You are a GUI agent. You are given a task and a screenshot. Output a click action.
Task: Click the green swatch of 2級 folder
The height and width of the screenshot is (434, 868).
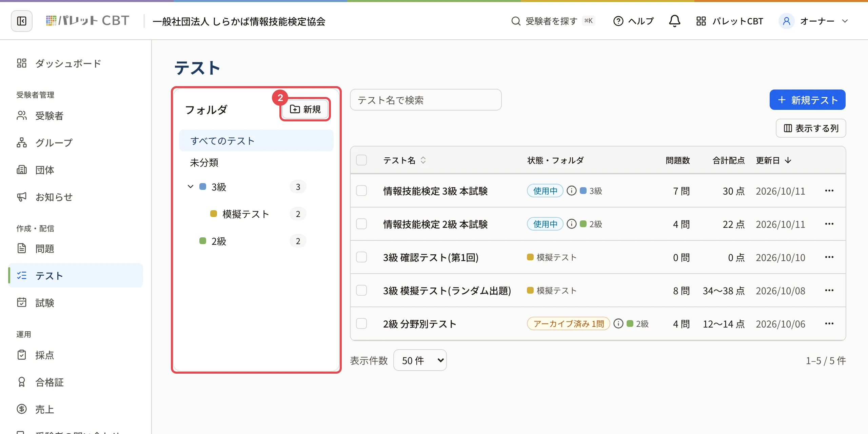(203, 241)
